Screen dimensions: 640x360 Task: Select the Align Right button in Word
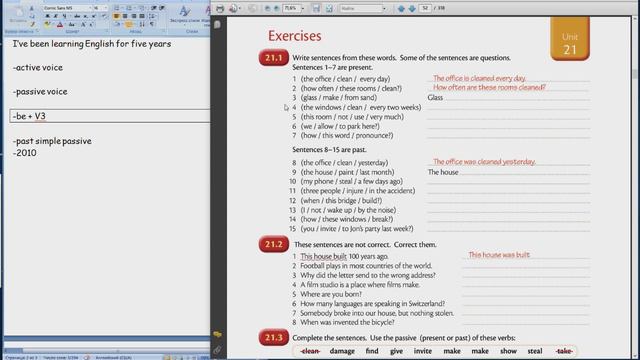pyautogui.click(x=134, y=16)
